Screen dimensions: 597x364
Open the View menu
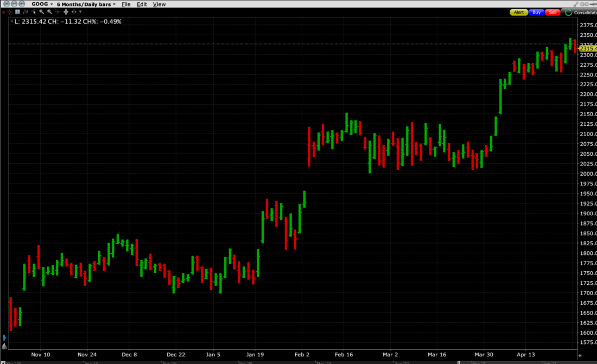pyautogui.click(x=159, y=4)
